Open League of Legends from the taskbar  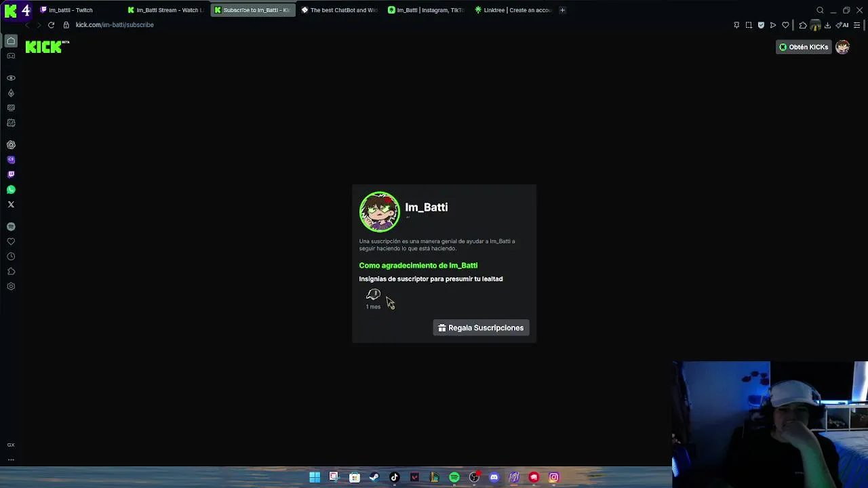(435, 478)
